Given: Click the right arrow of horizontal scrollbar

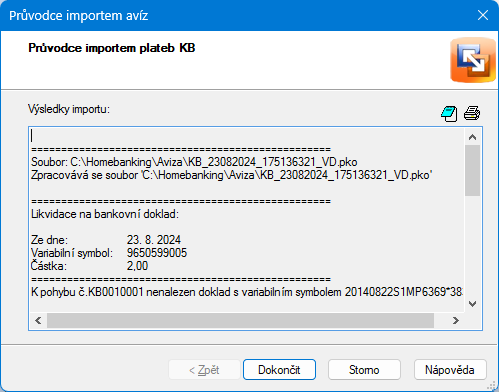Looking at the screenshot, I should 456,321.
